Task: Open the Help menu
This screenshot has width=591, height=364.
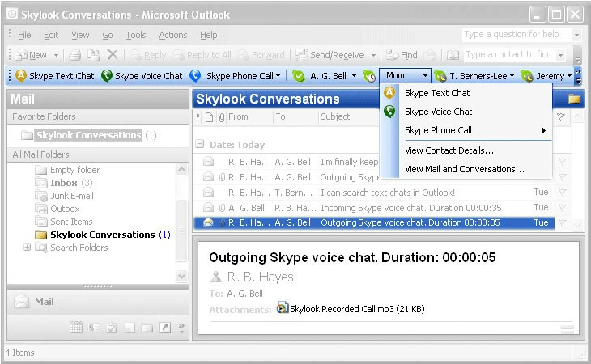Action: (x=208, y=35)
